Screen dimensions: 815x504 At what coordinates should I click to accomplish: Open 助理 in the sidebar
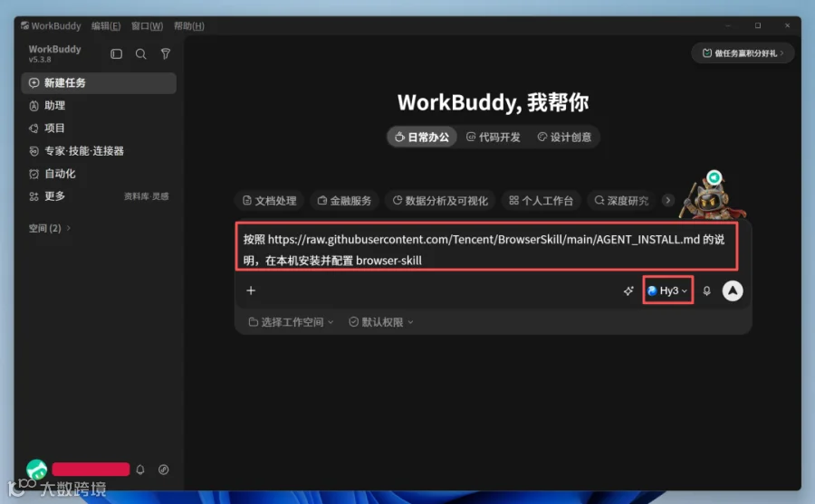[99, 106]
